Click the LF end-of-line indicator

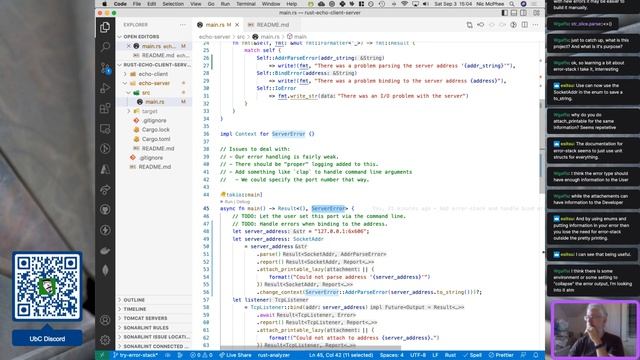pyautogui.click(x=435, y=355)
